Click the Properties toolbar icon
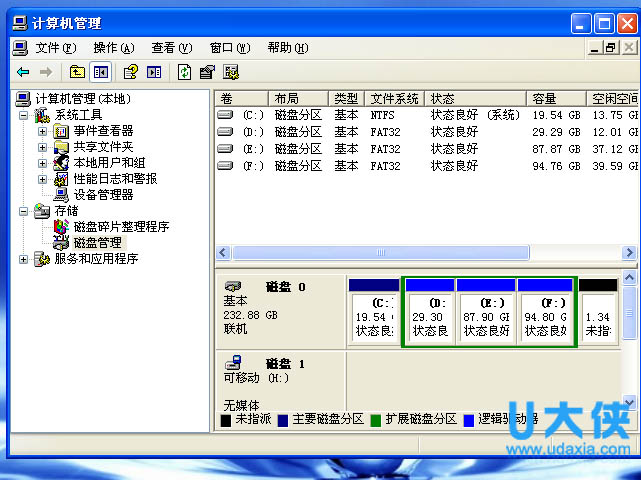Viewport: 641px width, 480px height. tap(207, 72)
